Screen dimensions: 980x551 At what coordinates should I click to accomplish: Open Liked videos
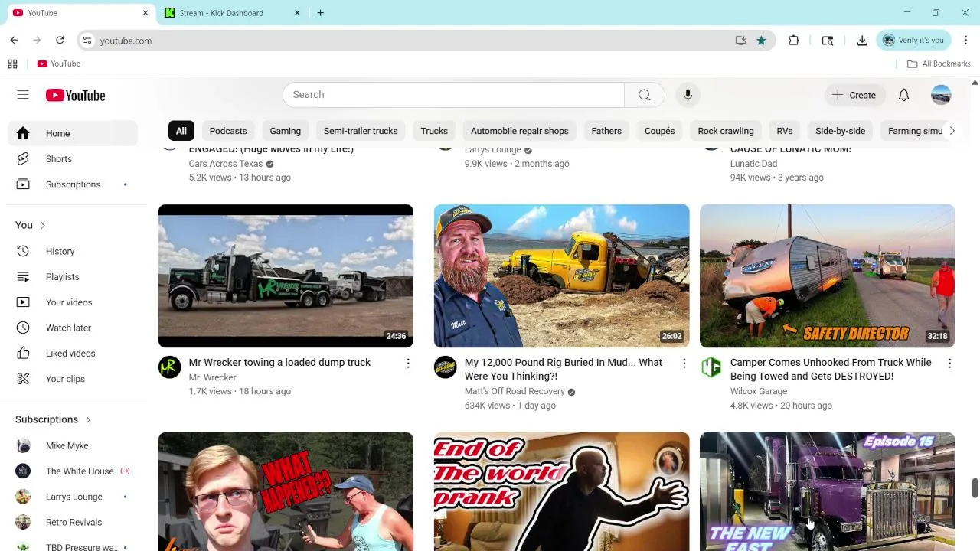click(73, 353)
